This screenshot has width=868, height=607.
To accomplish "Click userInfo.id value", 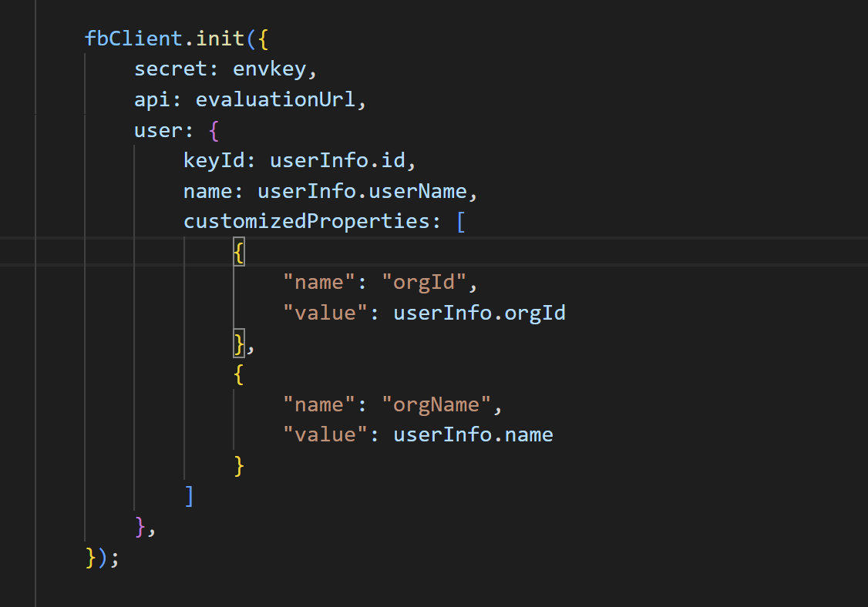I will 338,160.
